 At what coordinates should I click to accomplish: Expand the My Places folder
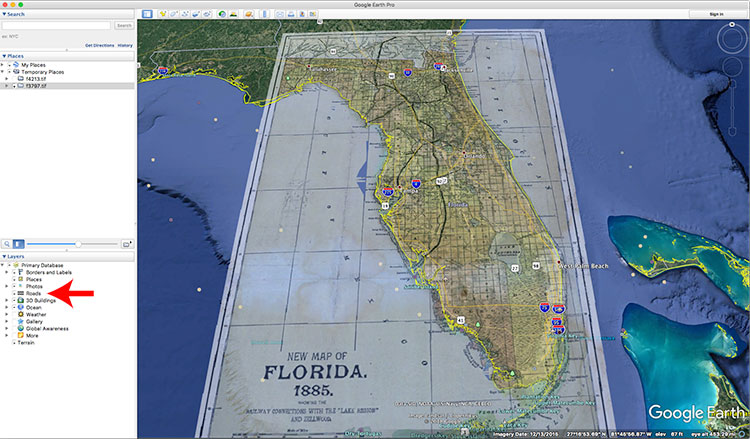[x=2, y=65]
